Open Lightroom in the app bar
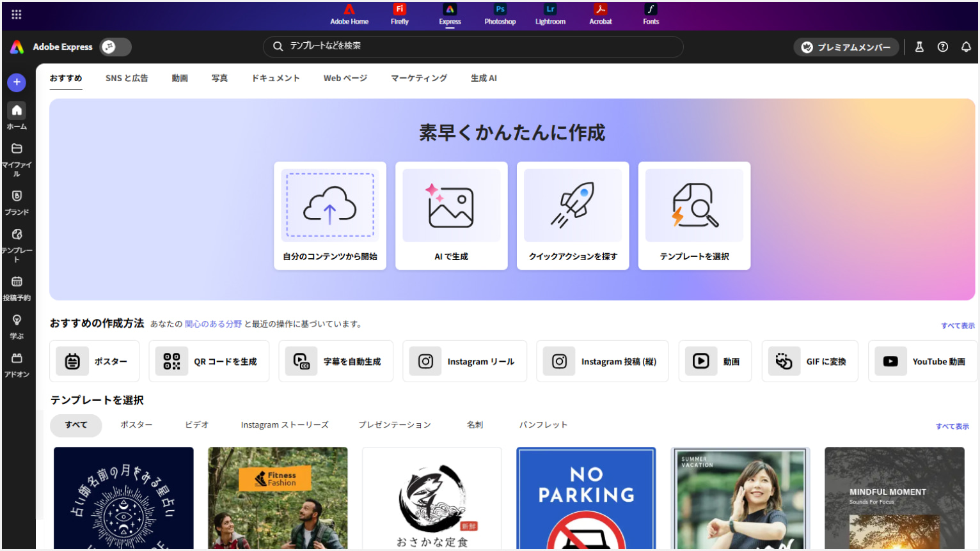980x551 pixels. (x=549, y=14)
